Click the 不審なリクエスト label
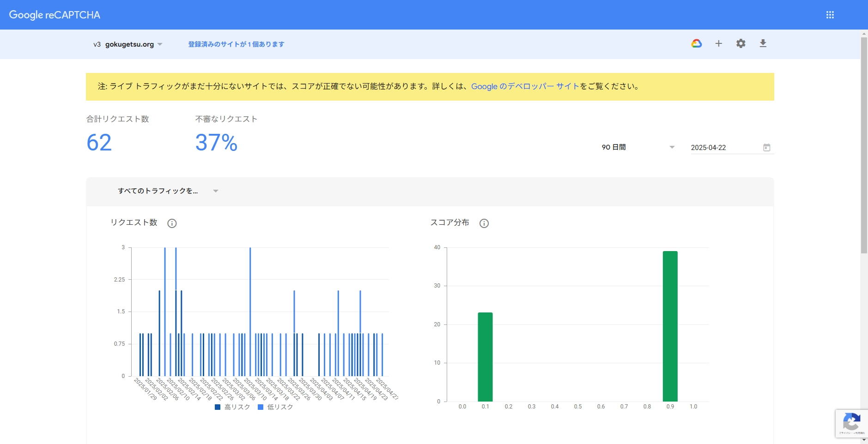The width and height of the screenshot is (868, 444). click(x=226, y=119)
